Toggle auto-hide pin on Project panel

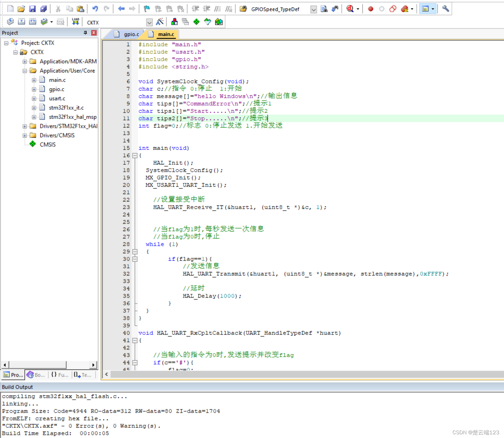[x=85, y=33]
